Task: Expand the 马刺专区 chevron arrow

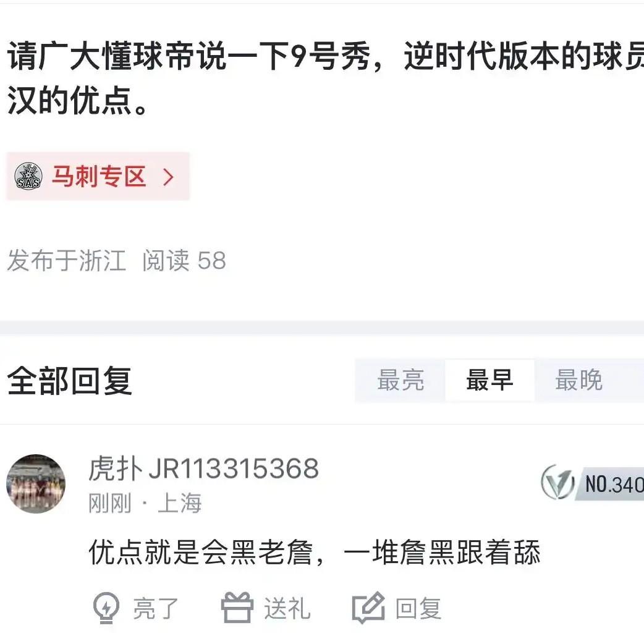Action: tap(168, 177)
